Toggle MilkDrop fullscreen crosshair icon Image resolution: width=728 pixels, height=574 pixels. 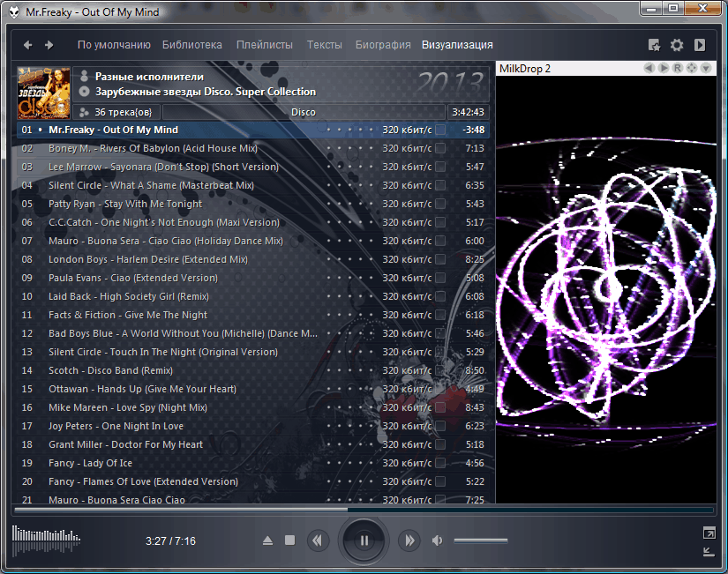tap(692, 68)
